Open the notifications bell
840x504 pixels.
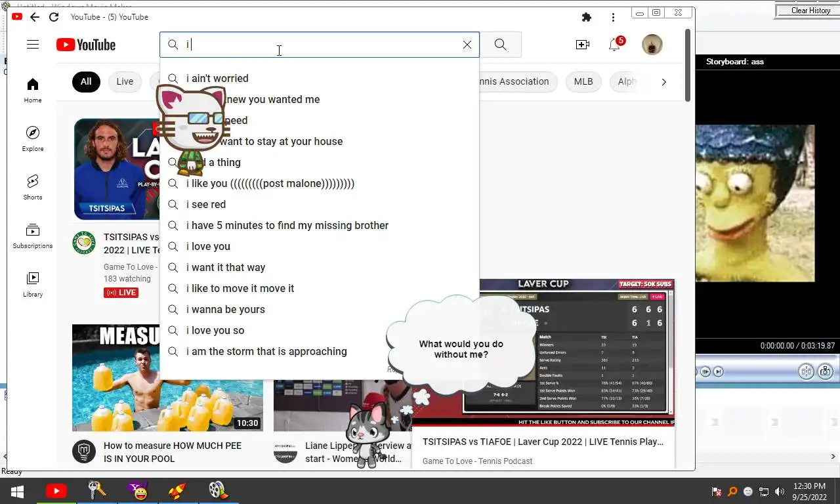[x=615, y=45]
